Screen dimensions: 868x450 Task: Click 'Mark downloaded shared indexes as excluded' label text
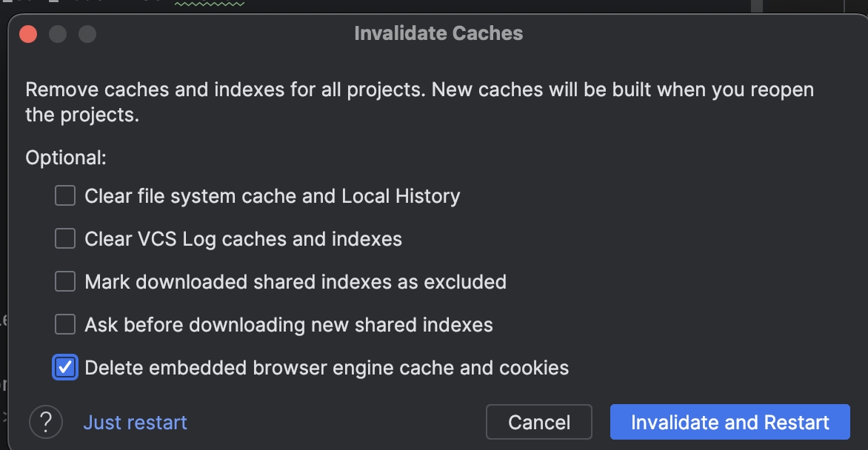[x=296, y=282]
